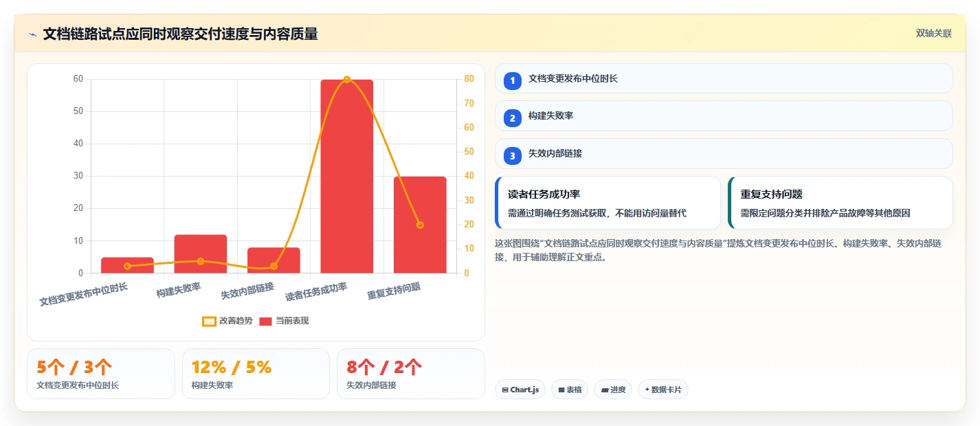Select the 进度 tag
The image size is (980, 426).
[x=613, y=390]
